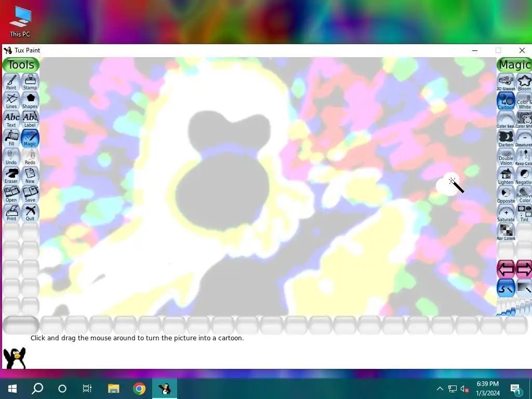
Task: Open taskbar Search
Action: point(37,389)
